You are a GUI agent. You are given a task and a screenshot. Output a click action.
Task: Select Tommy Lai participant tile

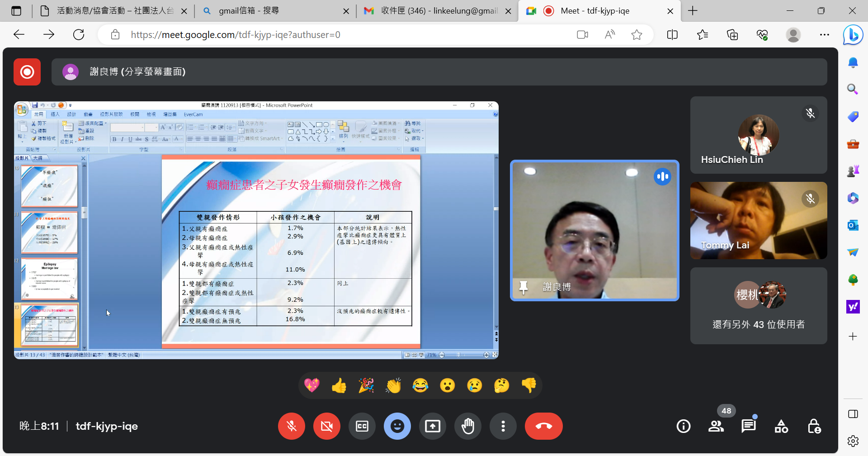(759, 220)
